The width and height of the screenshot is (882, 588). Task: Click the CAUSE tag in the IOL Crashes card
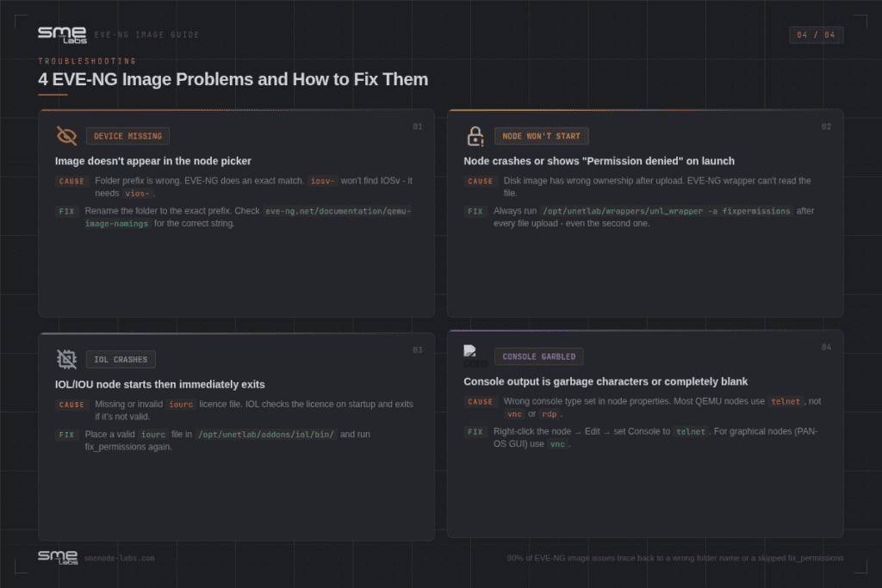(71, 405)
